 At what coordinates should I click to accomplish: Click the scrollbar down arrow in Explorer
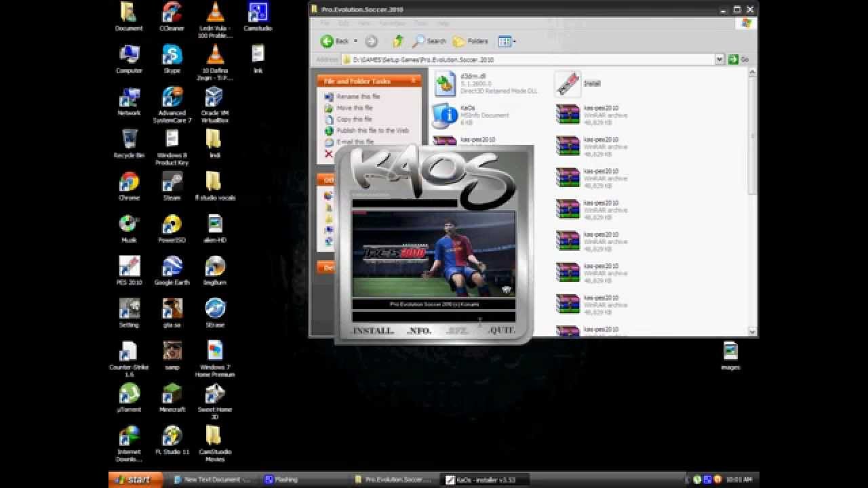[752, 331]
